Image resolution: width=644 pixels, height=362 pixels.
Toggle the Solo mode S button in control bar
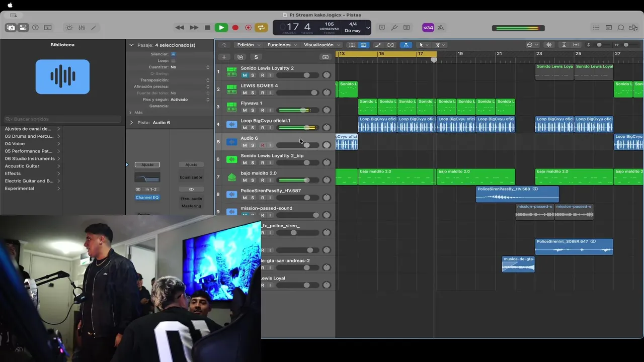407,28
